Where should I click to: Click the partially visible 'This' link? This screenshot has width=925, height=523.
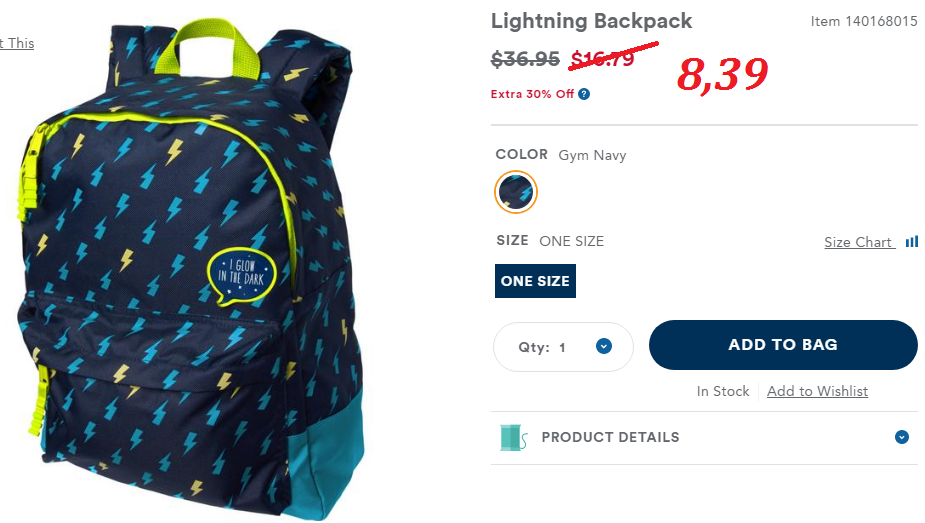click(x=17, y=43)
